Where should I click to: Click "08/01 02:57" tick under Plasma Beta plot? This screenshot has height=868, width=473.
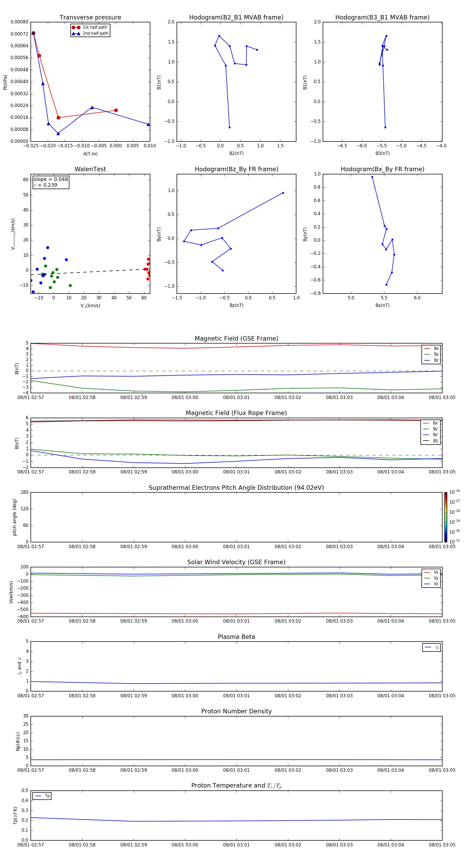31,696
